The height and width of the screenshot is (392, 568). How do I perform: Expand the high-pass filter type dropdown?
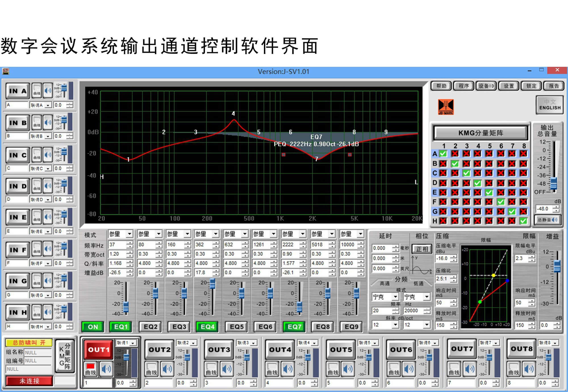pos(395,297)
